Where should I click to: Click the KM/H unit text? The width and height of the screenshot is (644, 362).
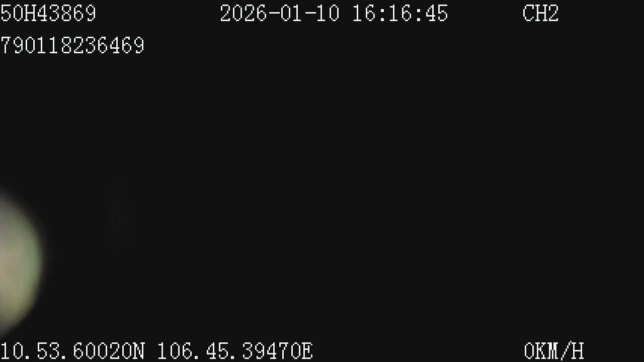560,351
